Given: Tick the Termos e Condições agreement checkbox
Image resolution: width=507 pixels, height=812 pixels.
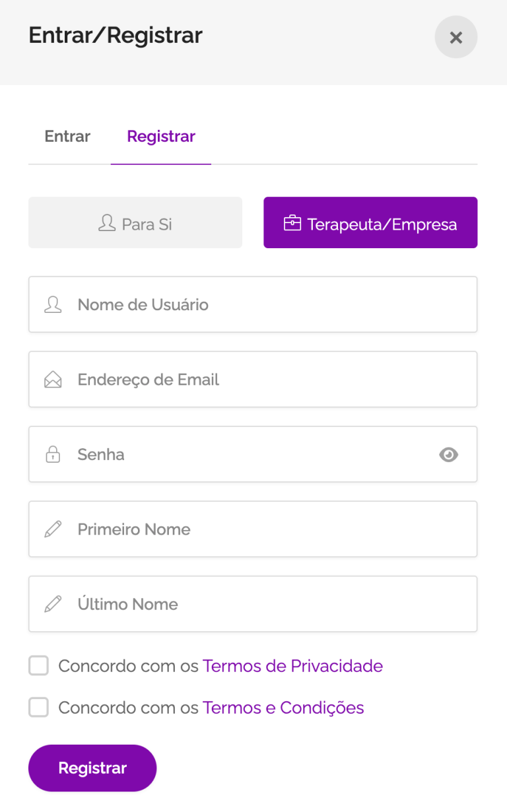Looking at the screenshot, I should click(39, 708).
